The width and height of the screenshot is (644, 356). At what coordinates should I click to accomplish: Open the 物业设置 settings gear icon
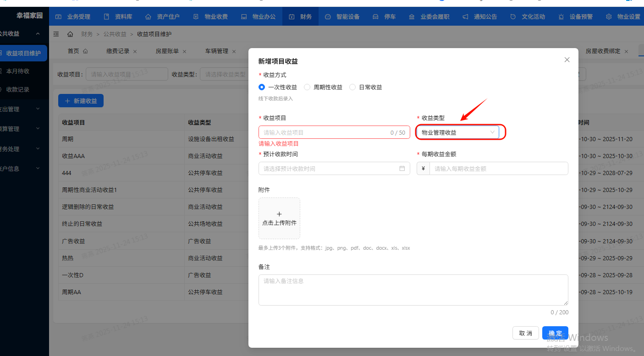point(609,16)
